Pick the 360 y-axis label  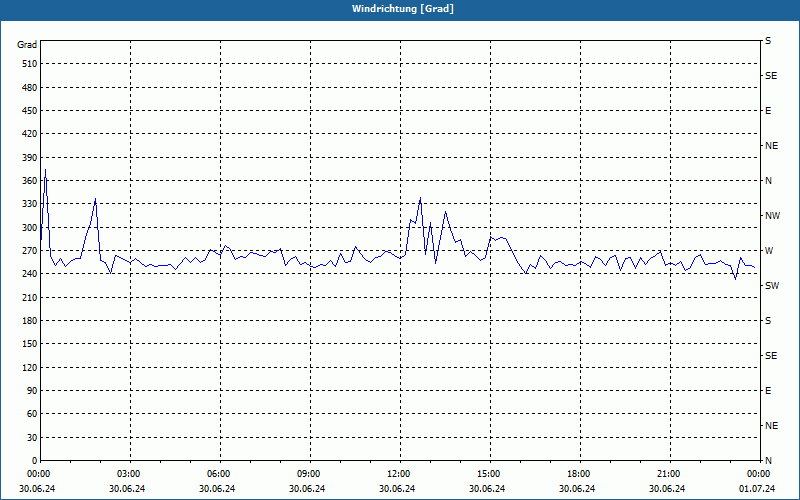[x=30, y=181]
